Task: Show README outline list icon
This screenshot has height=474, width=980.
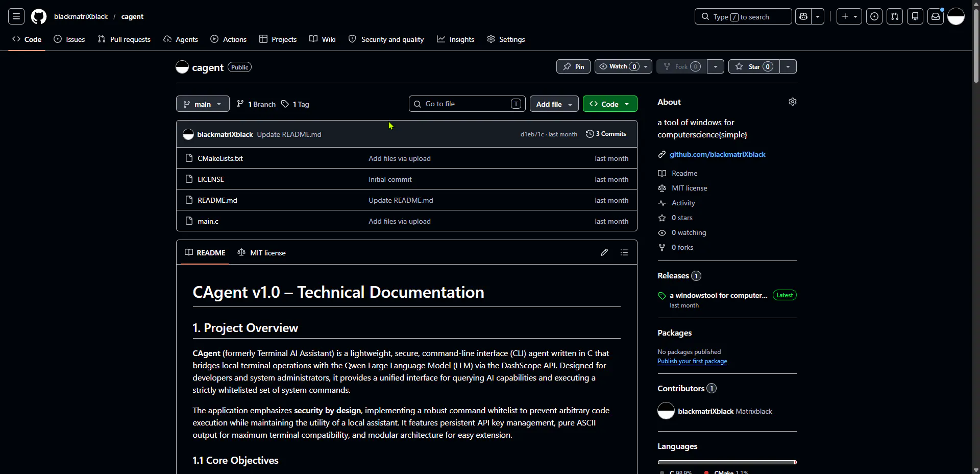Action: click(x=624, y=252)
